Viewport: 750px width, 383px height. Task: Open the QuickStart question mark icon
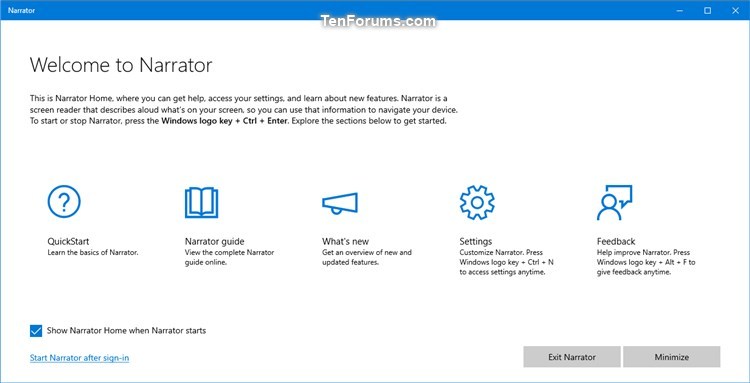tap(64, 202)
